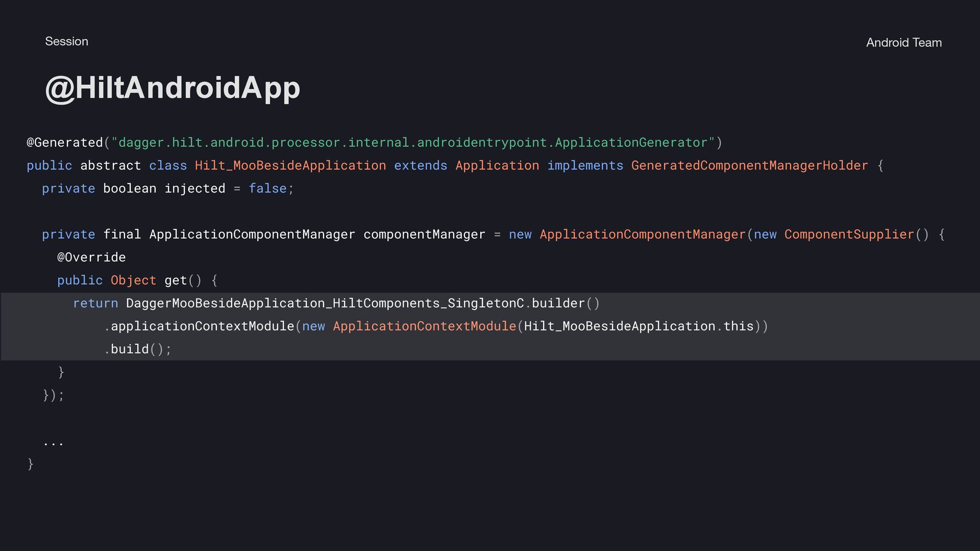This screenshot has width=980, height=551.
Task: Click the '});' closing line
Action: [x=53, y=395]
